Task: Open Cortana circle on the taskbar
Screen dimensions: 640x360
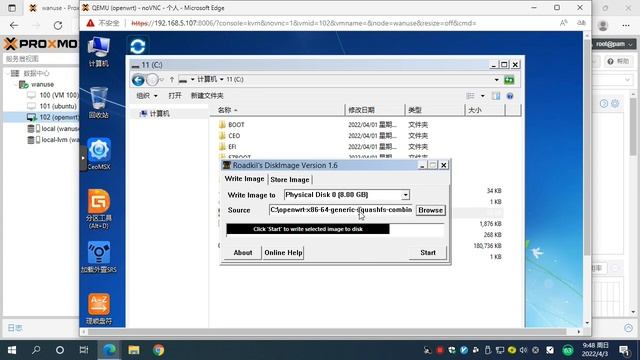Action: point(60,350)
